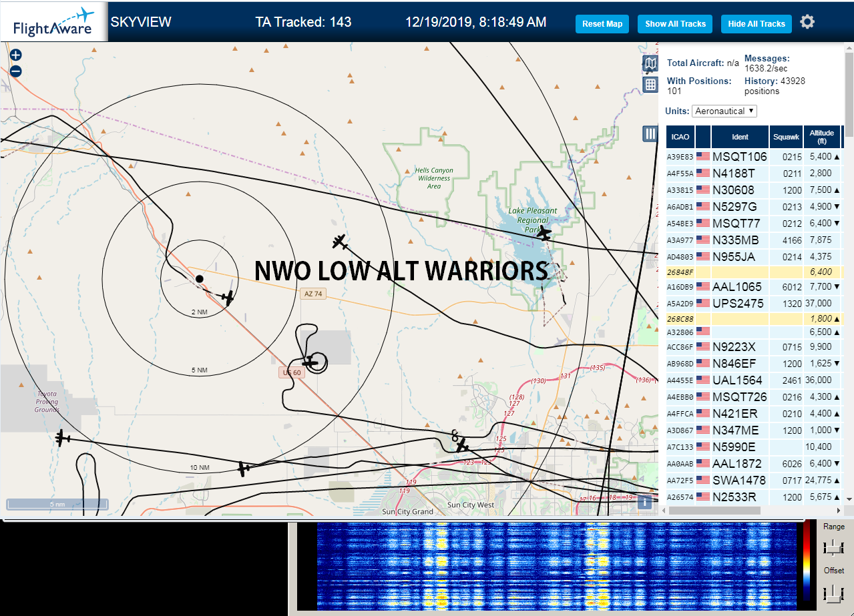Select the N421ER row

coord(755,413)
